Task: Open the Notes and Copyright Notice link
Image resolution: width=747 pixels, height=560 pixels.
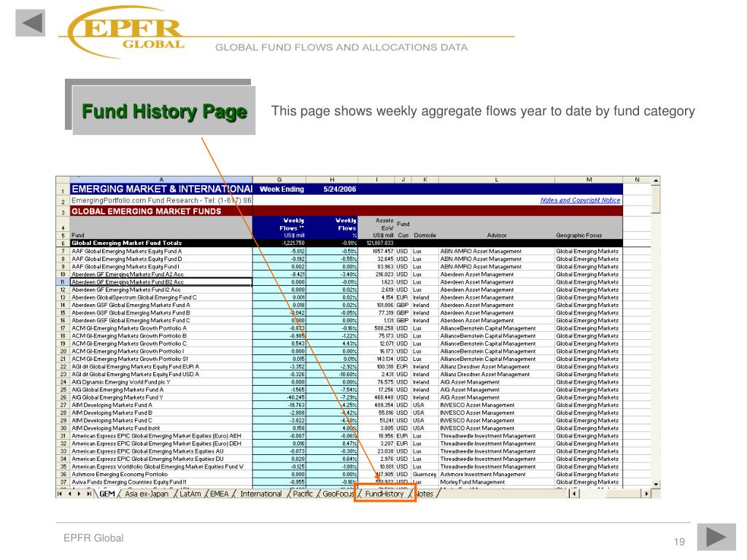Action: (580, 200)
